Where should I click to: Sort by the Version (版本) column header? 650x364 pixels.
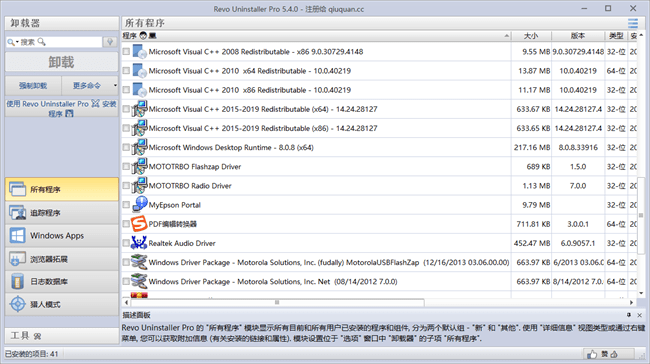pyautogui.click(x=578, y=36)
